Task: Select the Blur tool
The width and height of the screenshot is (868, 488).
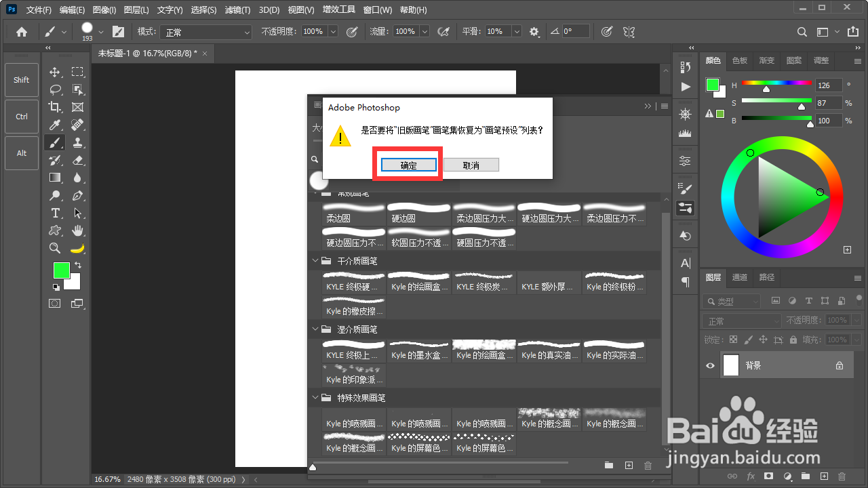Action: tap(78, 178)
